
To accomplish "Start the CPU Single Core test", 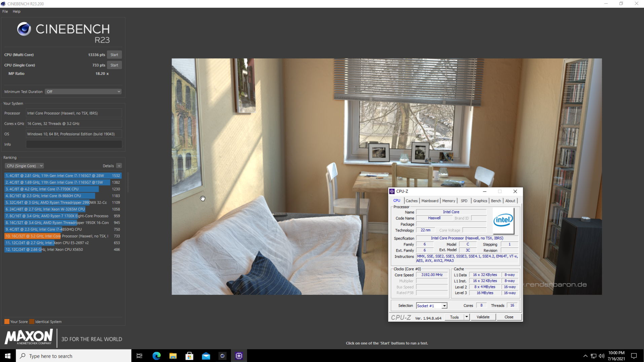I will tap(114, 65).
